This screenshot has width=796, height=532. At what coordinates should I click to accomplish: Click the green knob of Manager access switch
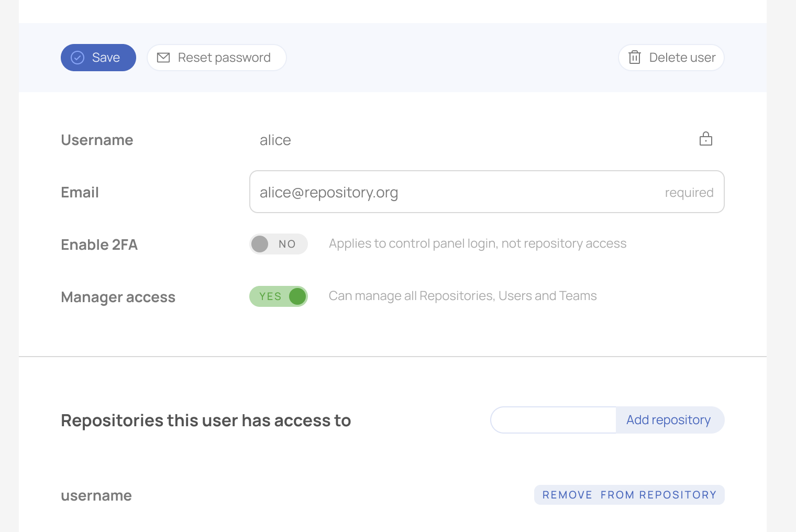pyautogui.click(x=297, y=296)
